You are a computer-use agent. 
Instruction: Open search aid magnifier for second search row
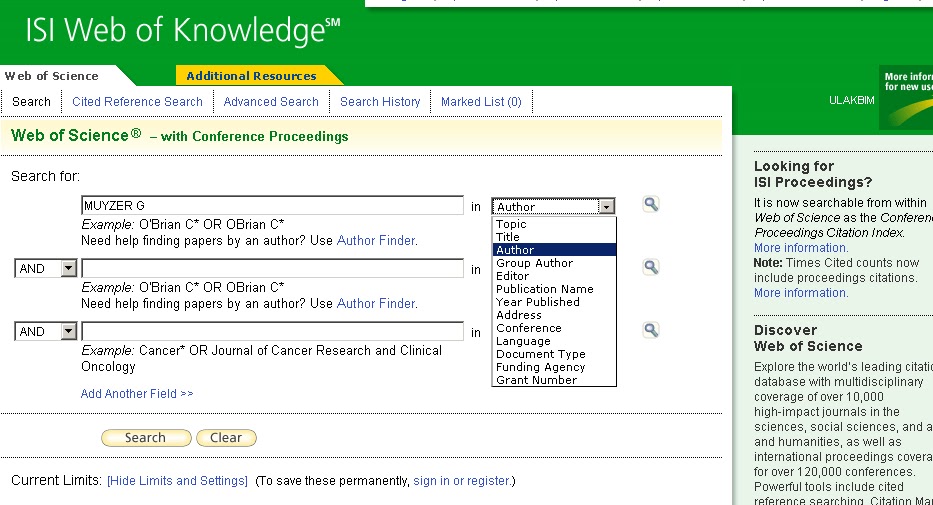click(x=651, y=267)
